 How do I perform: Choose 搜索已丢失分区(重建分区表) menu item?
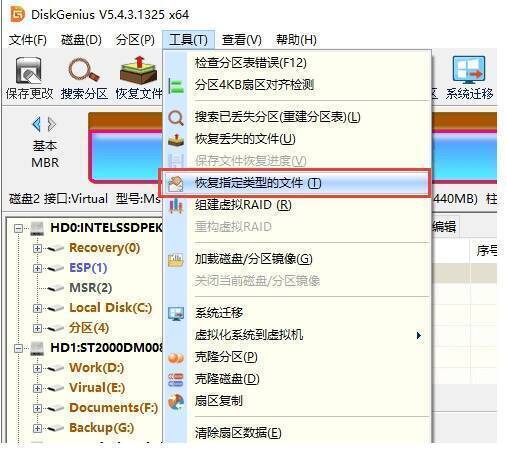tap(297, 117)
